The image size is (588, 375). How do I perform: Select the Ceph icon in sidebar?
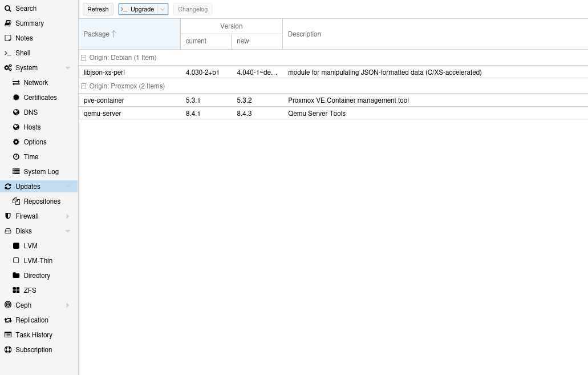(8, 305)
